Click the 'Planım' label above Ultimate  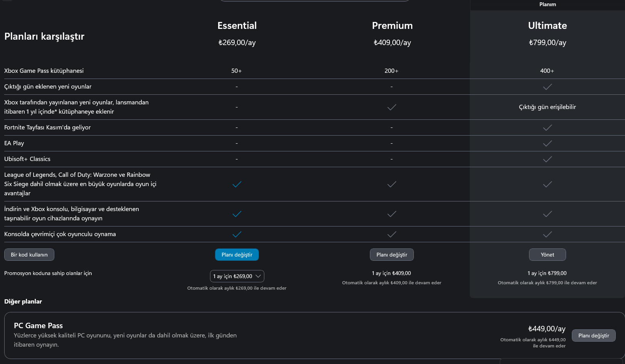(x=548, y=4)
